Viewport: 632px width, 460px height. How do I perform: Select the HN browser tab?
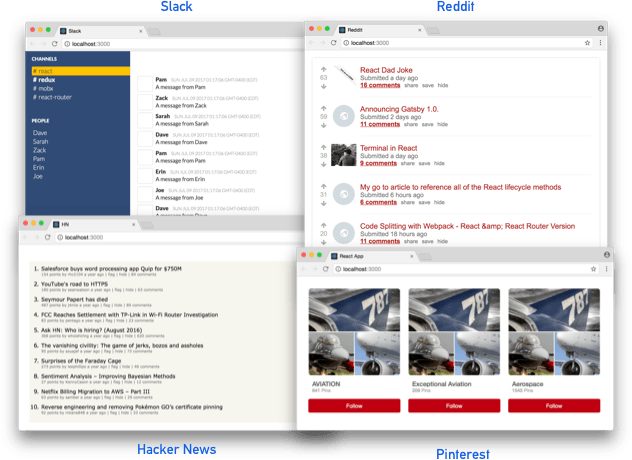[x=94, y=225]
